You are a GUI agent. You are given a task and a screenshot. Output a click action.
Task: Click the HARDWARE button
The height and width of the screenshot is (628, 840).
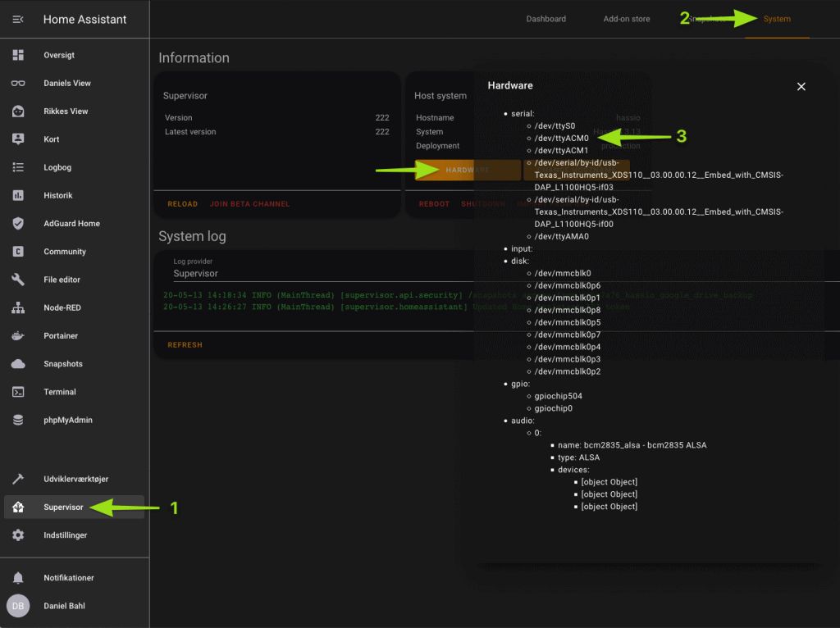coord(468,170)
